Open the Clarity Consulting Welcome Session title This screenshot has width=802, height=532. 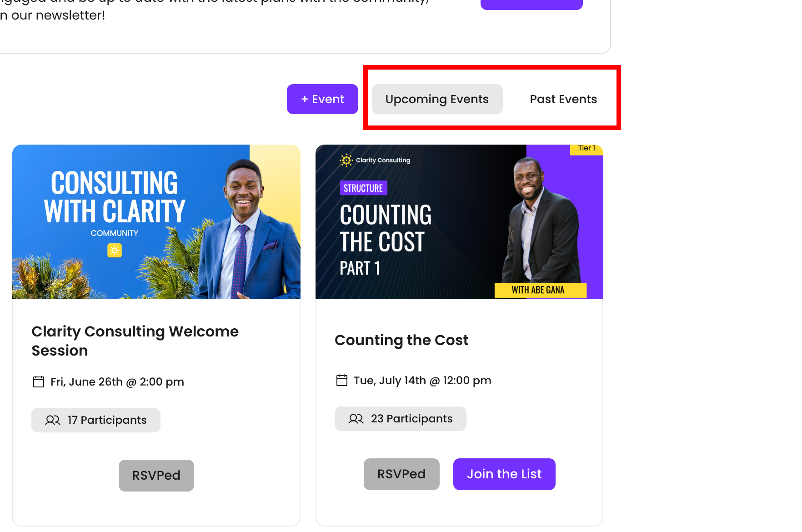pyautogui.click(x=135, y=341)
